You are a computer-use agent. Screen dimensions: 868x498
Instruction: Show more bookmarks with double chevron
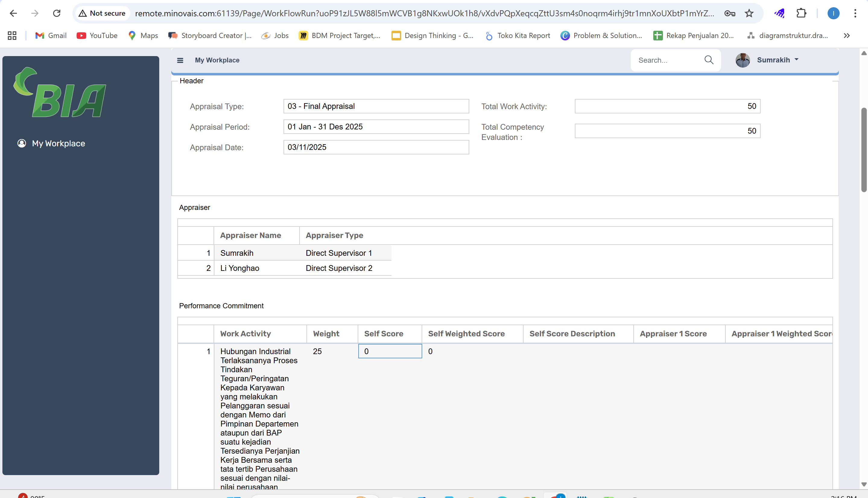(x=847, y=36)
